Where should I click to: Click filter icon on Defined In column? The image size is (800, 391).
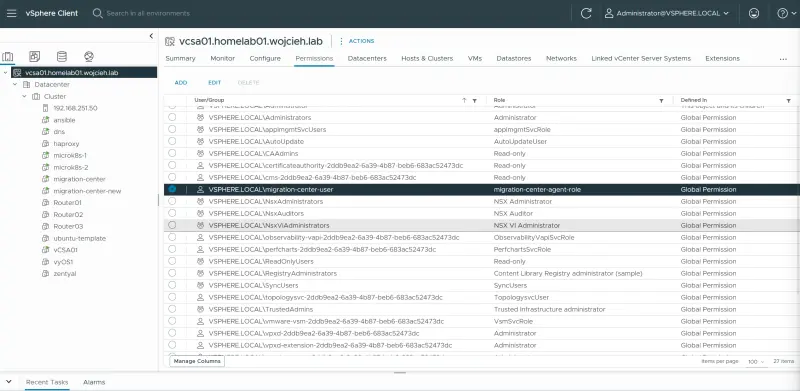click(x=788, y=101)
